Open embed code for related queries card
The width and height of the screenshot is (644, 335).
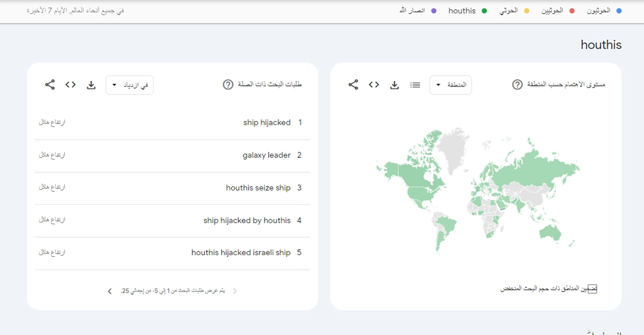point(71,85)
